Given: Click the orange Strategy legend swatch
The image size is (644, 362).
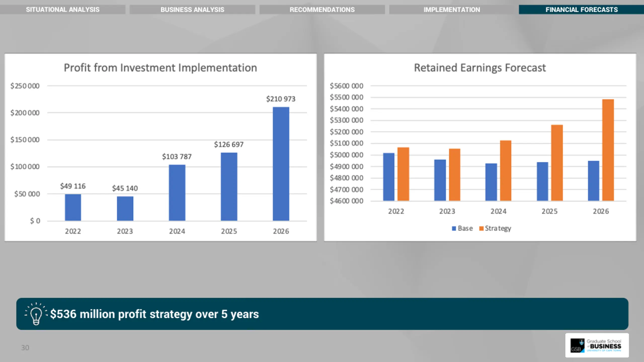Looking at the screenshot, I should 481,229.
